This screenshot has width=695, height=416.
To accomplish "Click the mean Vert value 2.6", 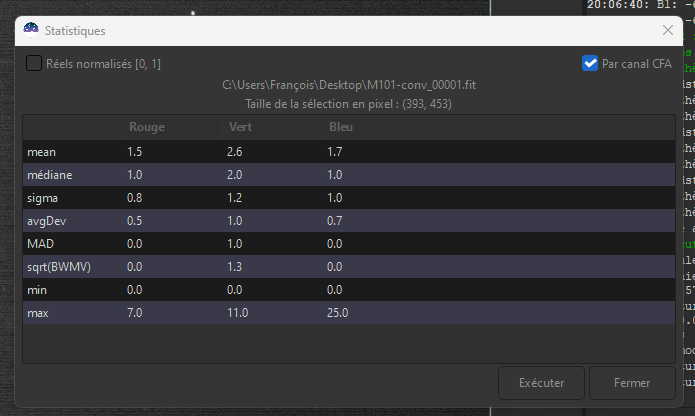I will (x=234, y=152).
